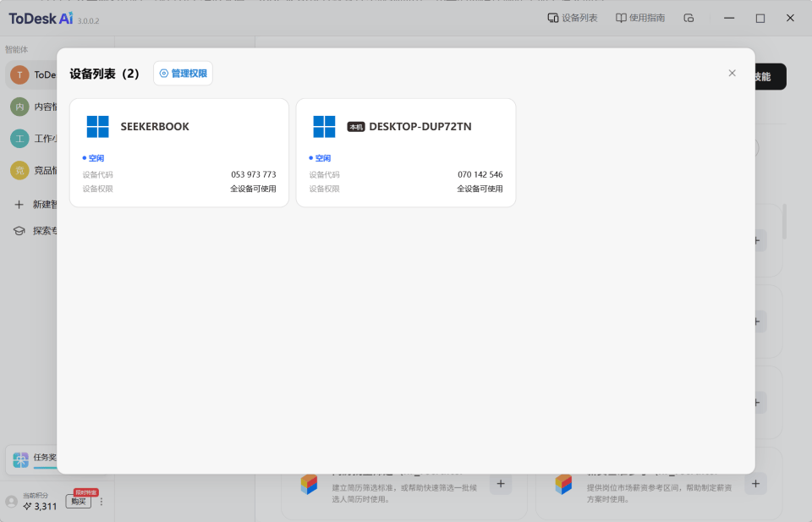The width and height of the screenshot is (812, 522).
Task: Open the 任务奖 rewards icon
Action: click(x=20, y=460)
